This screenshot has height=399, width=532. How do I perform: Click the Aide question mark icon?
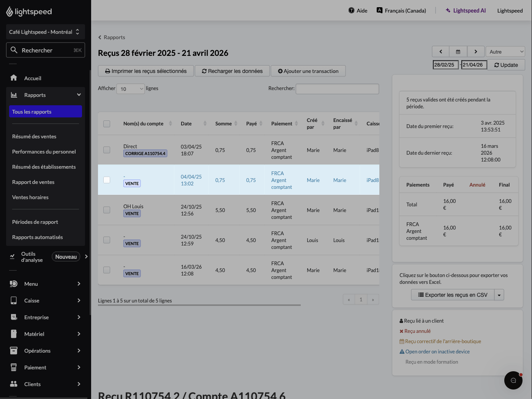coord(352,10)
